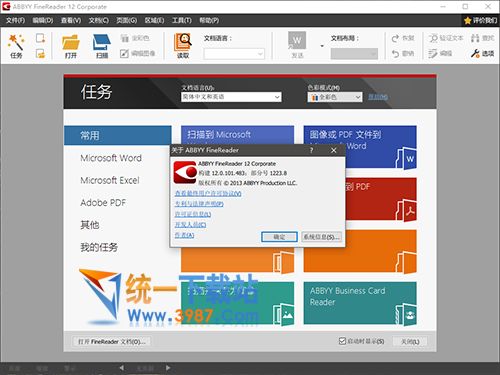
Task: Click 系统信息(S)... button in About dialog
Action: point(322,237)
